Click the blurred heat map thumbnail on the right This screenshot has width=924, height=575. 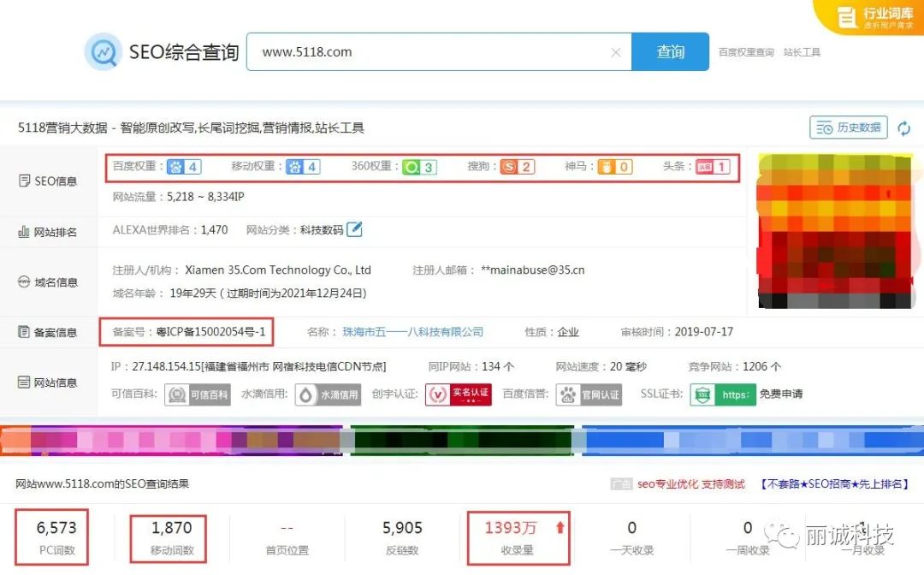click(x=834, y=231)
